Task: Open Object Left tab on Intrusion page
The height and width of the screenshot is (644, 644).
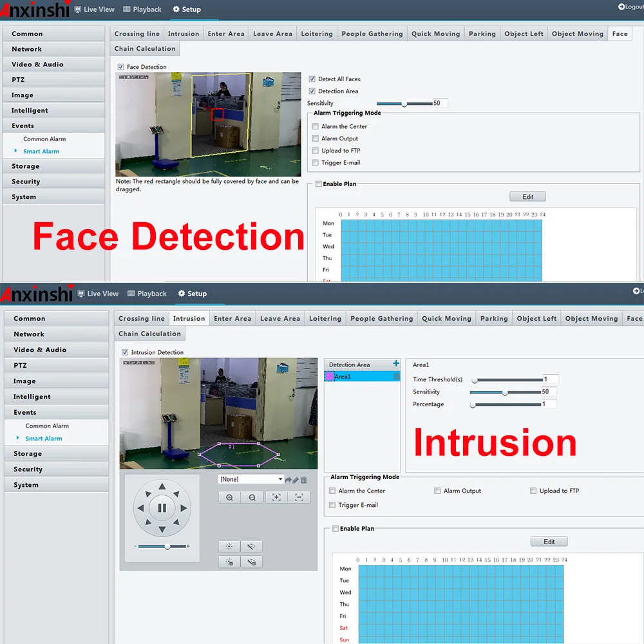Action: (x=536, y=318)
